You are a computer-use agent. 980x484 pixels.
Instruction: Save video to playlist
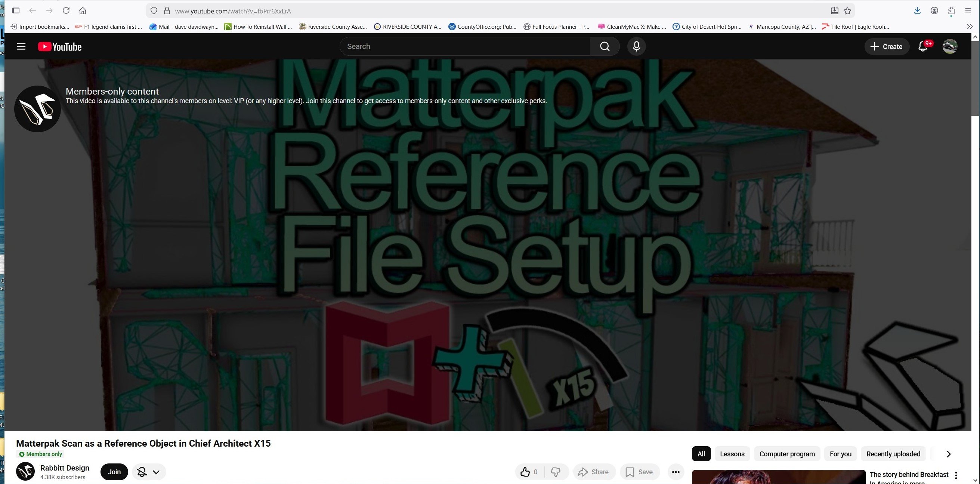pyautogui.click(x=639, y=472)
